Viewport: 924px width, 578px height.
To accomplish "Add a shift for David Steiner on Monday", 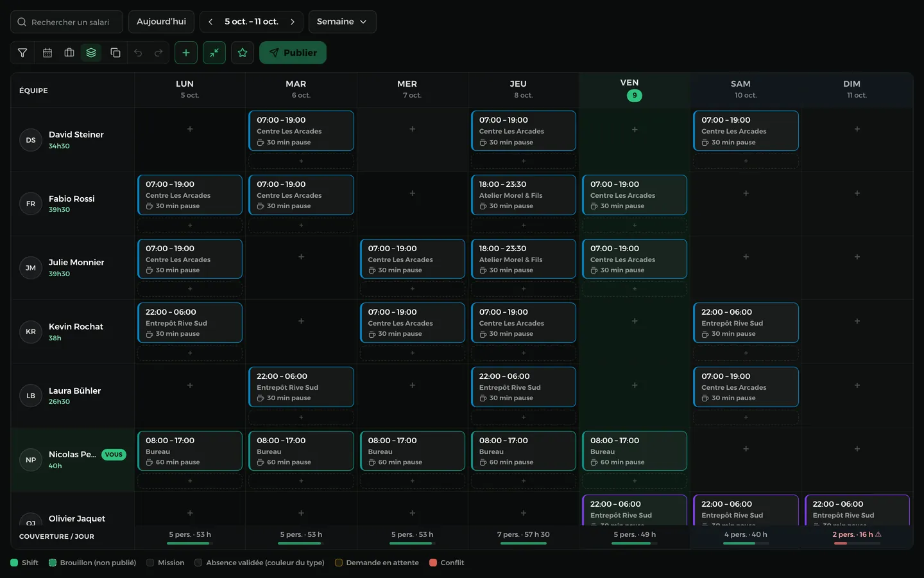I will click(x=190, y=129).
